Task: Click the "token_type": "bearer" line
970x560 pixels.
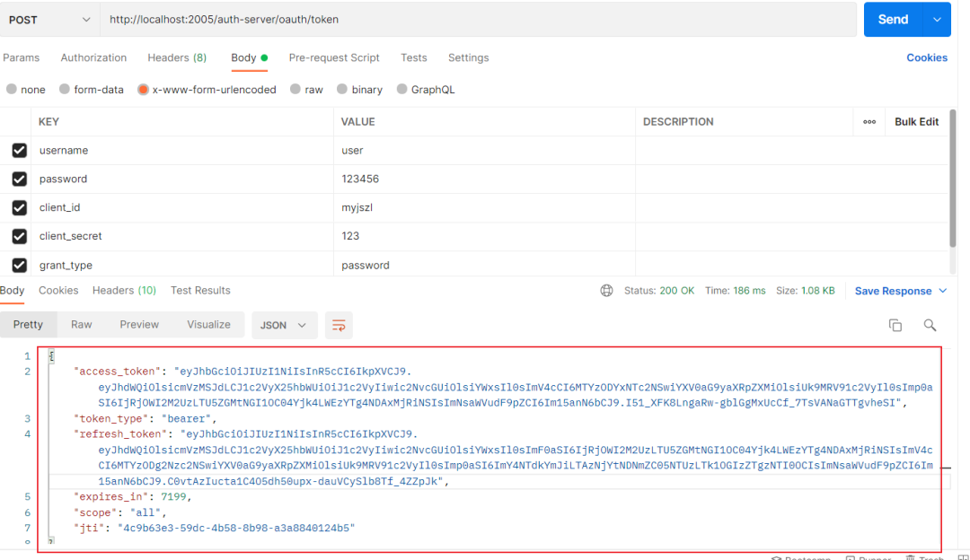Action: coord(145,418)
